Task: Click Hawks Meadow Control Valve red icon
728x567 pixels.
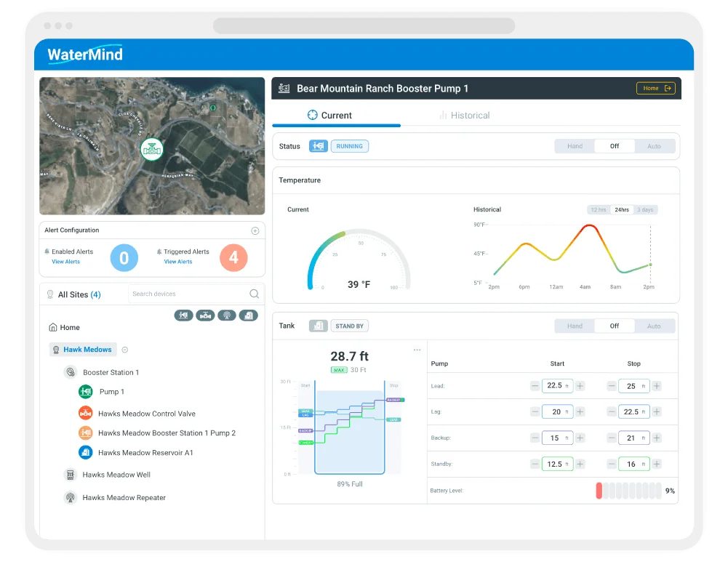Action: [x=85, y=413]
